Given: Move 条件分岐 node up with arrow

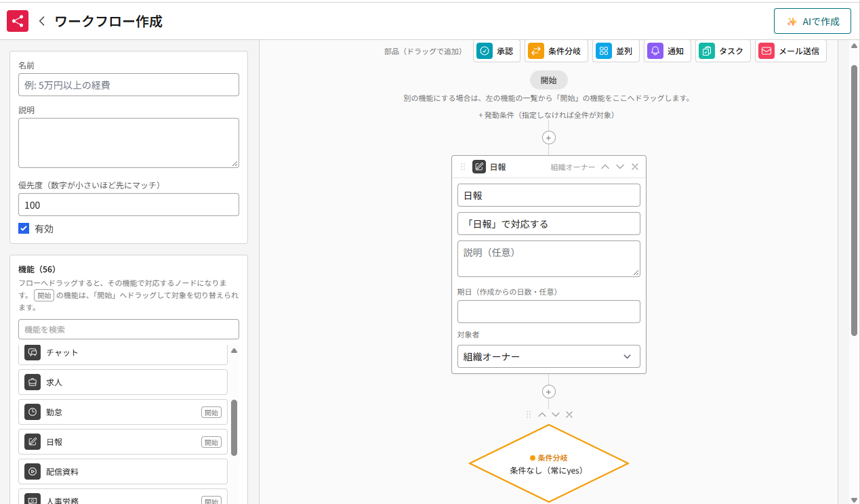Looking at the screenshot, I should coord(542,415).
